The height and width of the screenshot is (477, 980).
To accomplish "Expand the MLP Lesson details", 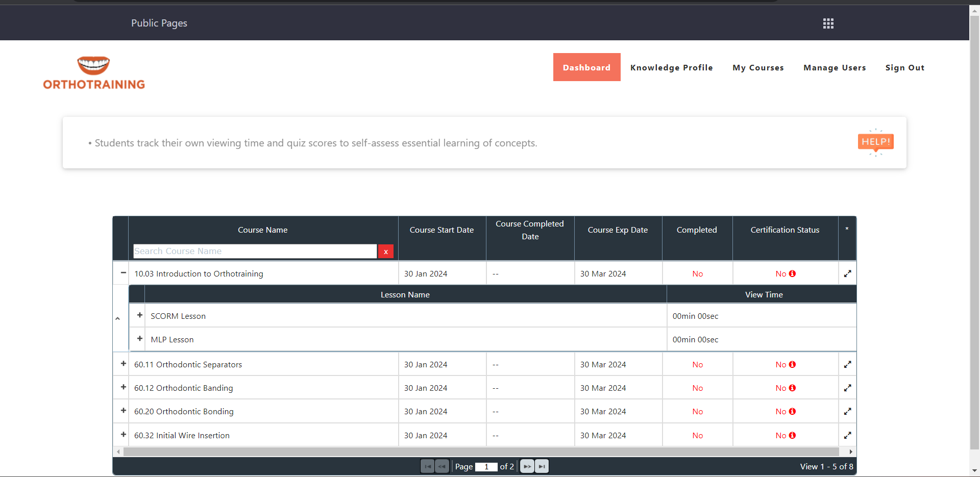I will coord(139,339).
